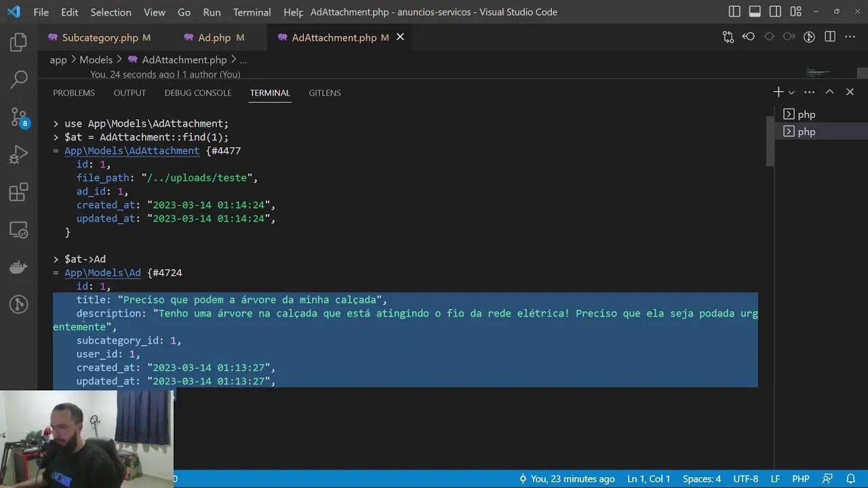Click the app breadcrumb segment
The image size is (868, 488).
58,60
